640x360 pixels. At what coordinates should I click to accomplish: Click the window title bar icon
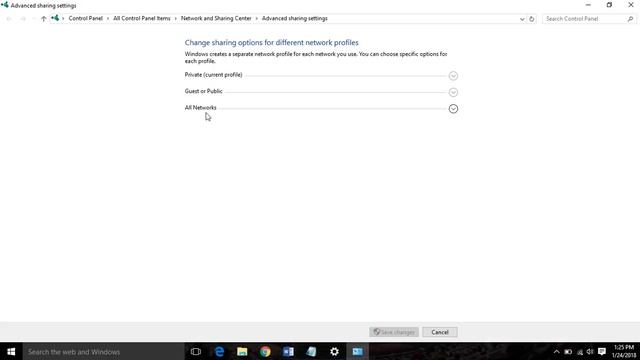point(5,5)
